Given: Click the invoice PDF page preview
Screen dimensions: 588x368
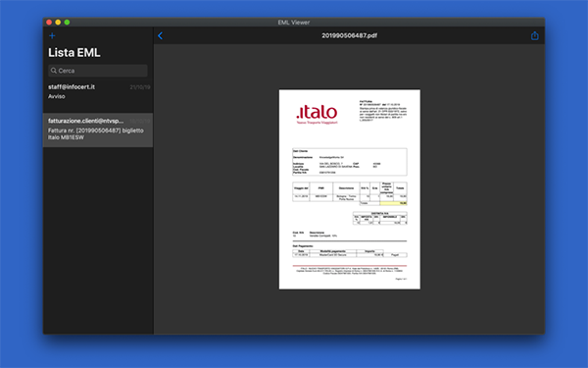Looking at the screenshot, I should click(350, 189).
